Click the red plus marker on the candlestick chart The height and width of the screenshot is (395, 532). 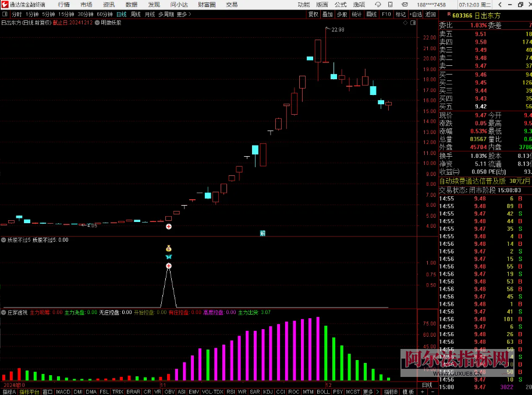[x=169, y=225]
